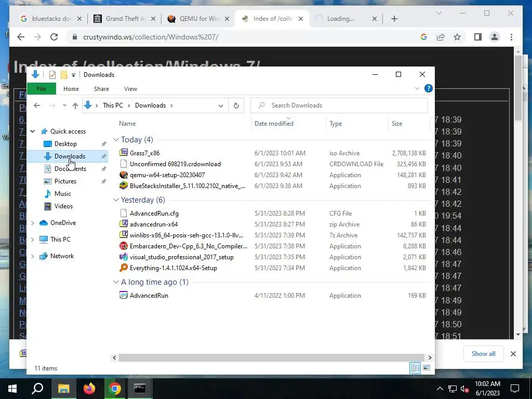
Task: Open the Chrome side panel icon
Action: coord(478,37)
